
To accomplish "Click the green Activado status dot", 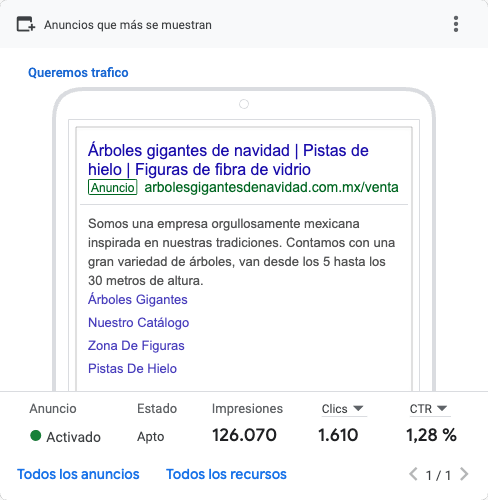I will 35,436.
